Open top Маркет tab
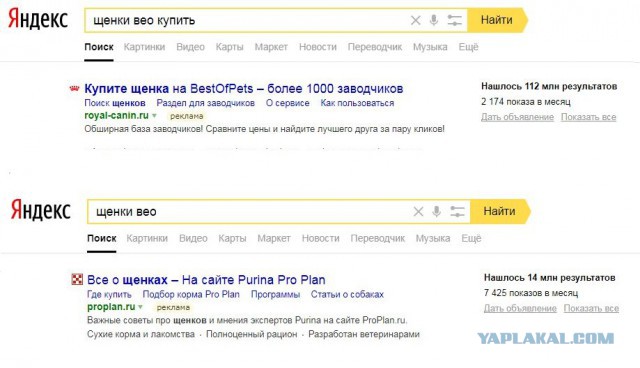 pos(271,47)
